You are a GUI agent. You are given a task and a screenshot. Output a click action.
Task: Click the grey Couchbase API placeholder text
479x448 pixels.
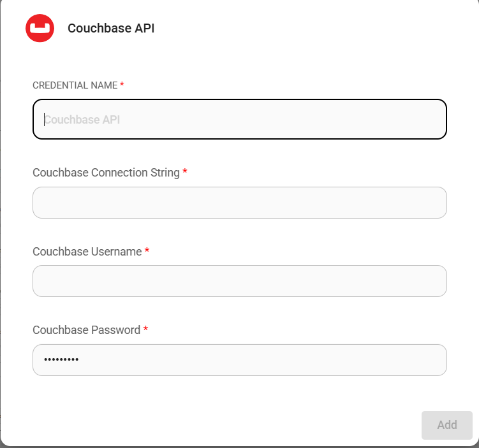[x=82, y=119]
